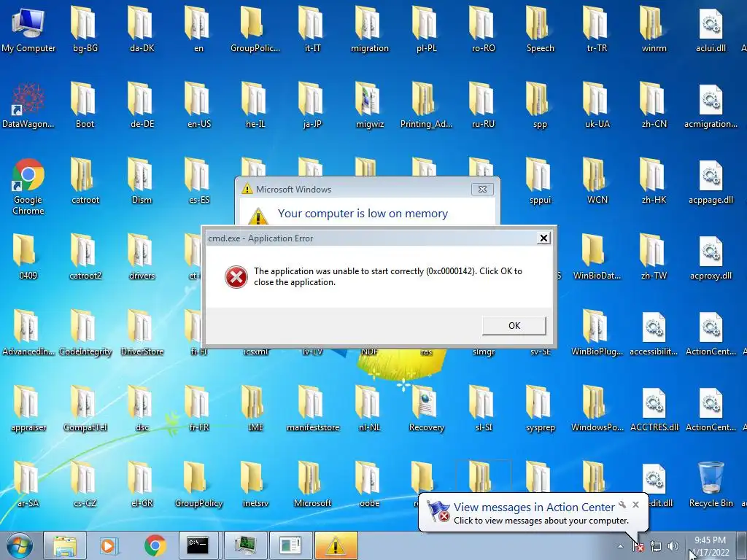The height and width of the screenshot is (560, 747).
Task: Open Windows Explorer from the taskbar
Action: (x=65, y=545)
